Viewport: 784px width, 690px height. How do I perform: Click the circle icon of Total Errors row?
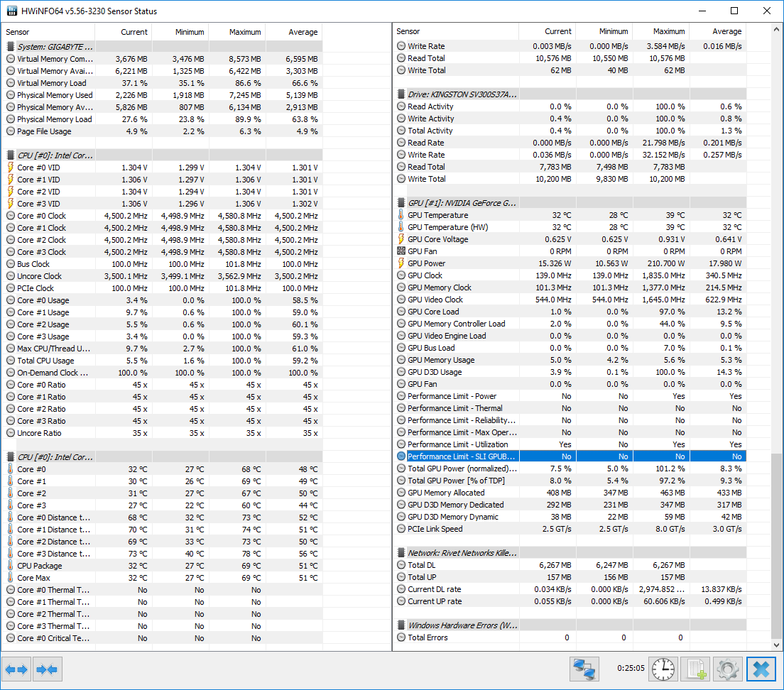click(401, 637)
